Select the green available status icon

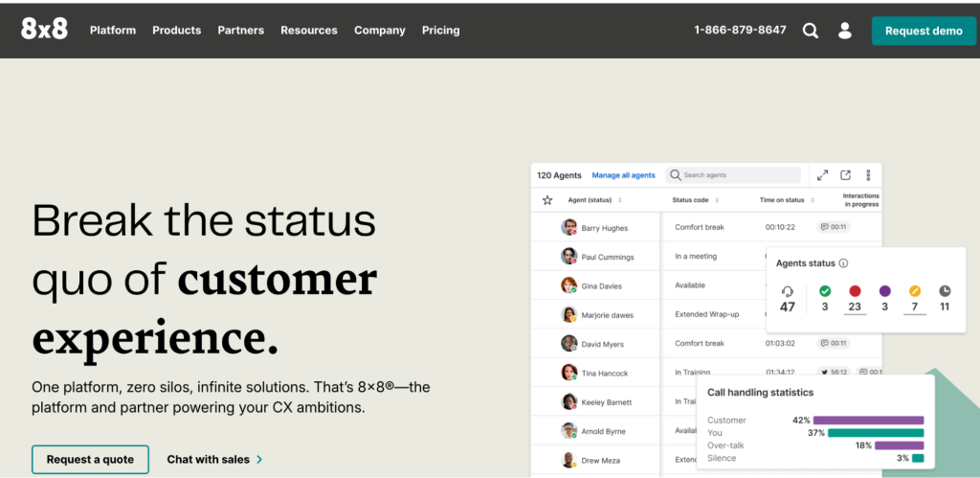[825, 291]
